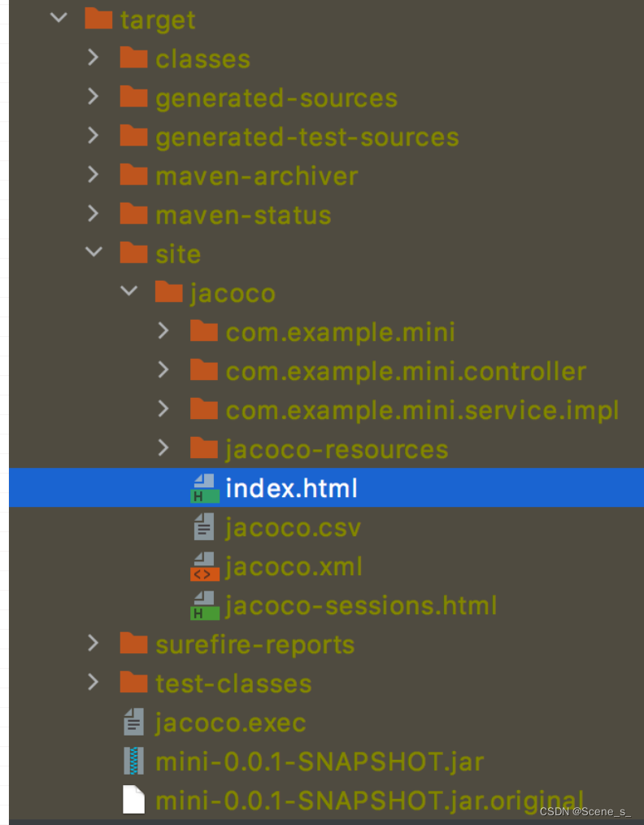Viewport: 644px width, 825px height.
Task: Select the jacoco folder label
Action: pos(233,294)
